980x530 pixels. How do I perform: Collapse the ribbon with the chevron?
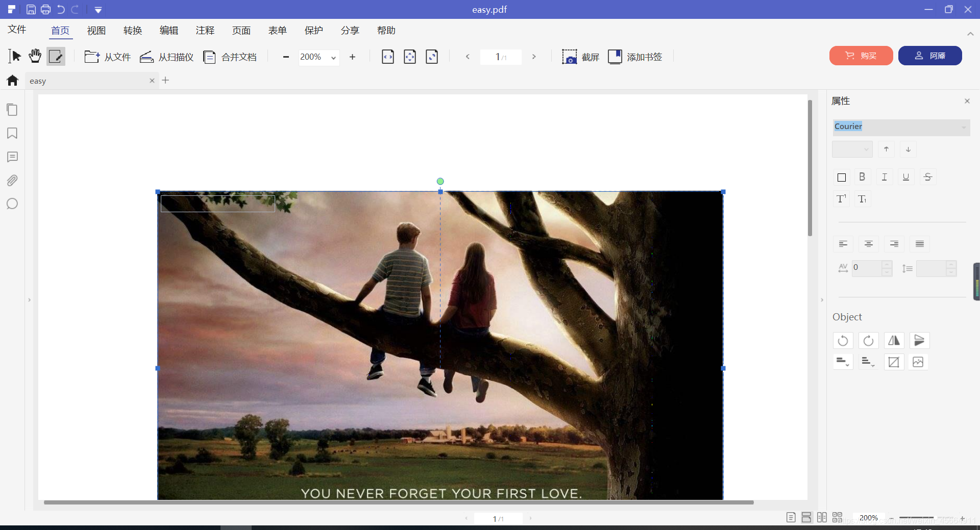[x=970, y=34]
